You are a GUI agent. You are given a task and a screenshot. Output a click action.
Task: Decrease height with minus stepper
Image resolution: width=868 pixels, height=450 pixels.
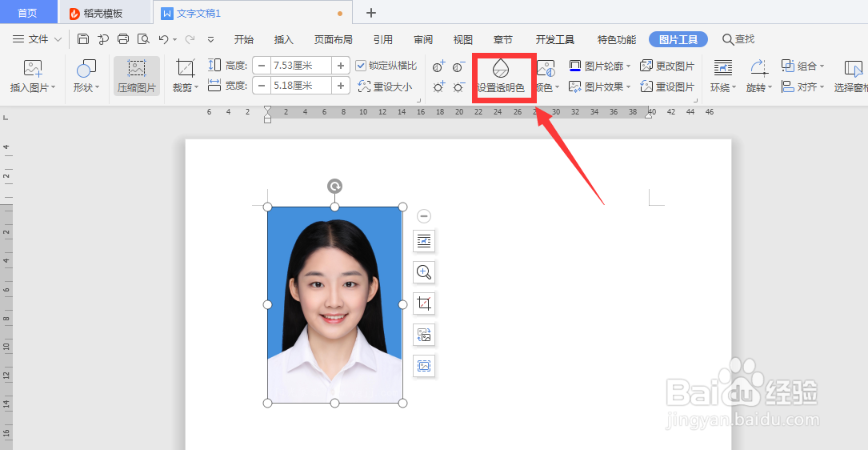click(262, 66)
